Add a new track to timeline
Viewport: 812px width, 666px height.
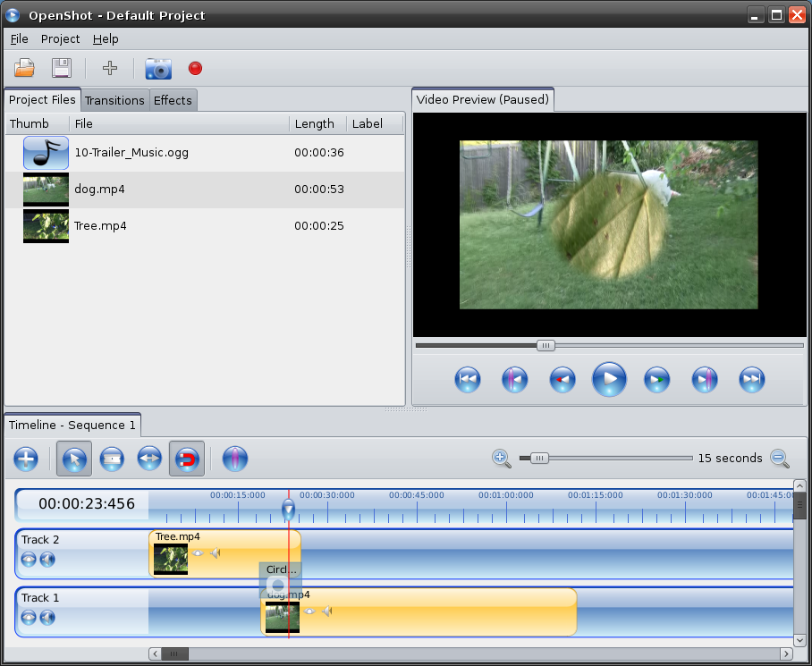(26, 459)
